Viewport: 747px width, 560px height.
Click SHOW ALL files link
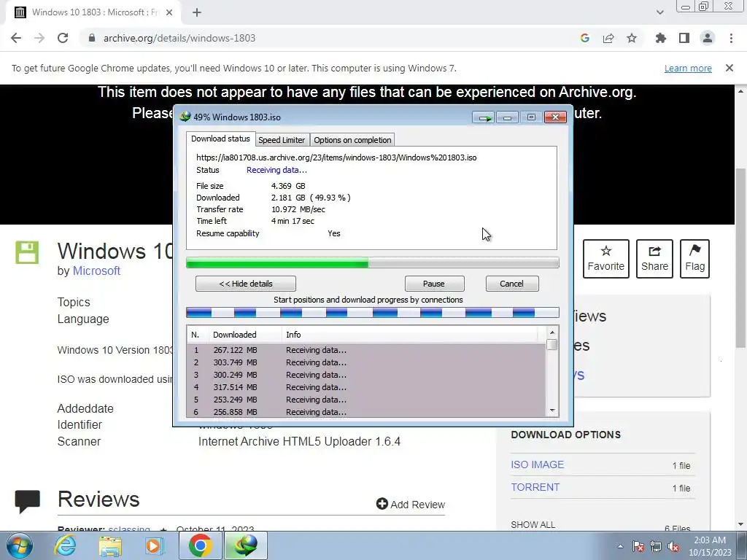[x=533, y=525]
